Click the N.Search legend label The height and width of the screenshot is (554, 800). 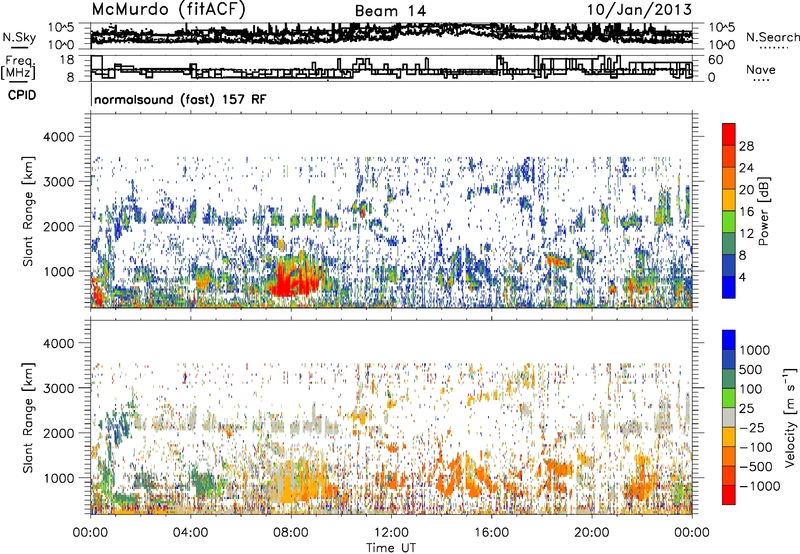[x=773, y=37]
